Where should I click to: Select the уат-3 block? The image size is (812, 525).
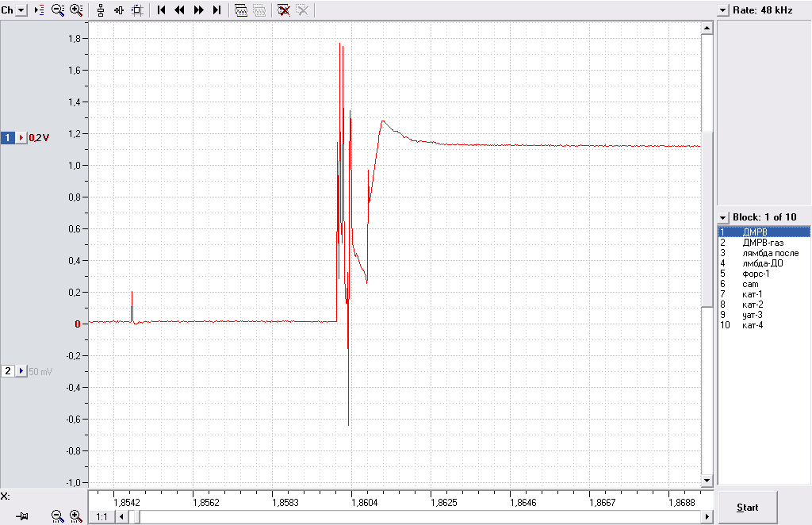pos(764,315)
